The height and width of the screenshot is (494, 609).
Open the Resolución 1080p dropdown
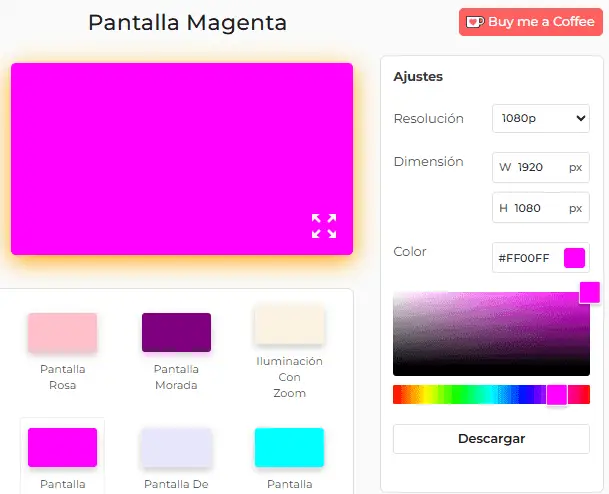click(541, 118)
